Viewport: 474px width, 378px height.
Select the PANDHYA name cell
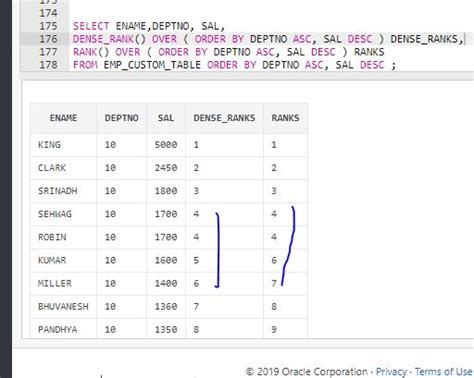58,330
